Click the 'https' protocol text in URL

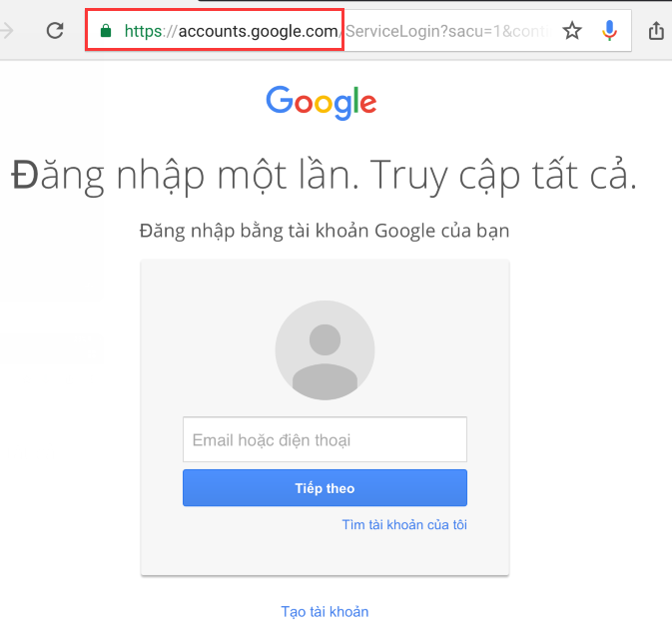(143, 32)
